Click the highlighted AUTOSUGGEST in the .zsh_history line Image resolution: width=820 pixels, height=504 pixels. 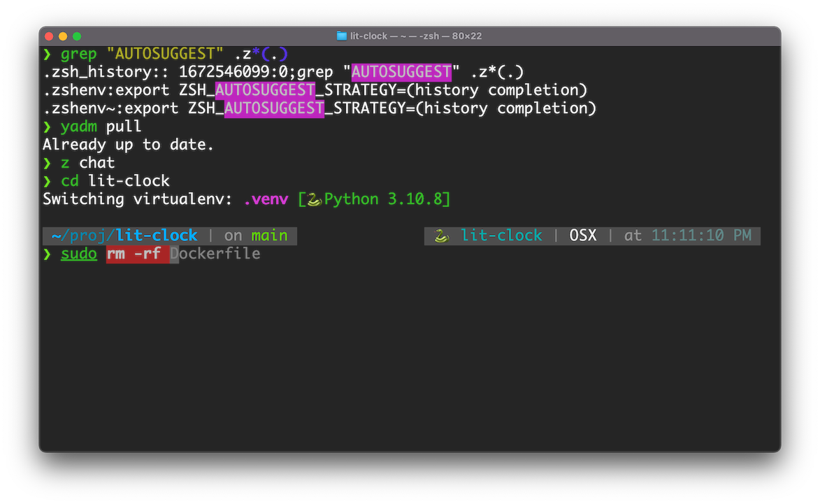pyautogui.click(x=401, y=72)
